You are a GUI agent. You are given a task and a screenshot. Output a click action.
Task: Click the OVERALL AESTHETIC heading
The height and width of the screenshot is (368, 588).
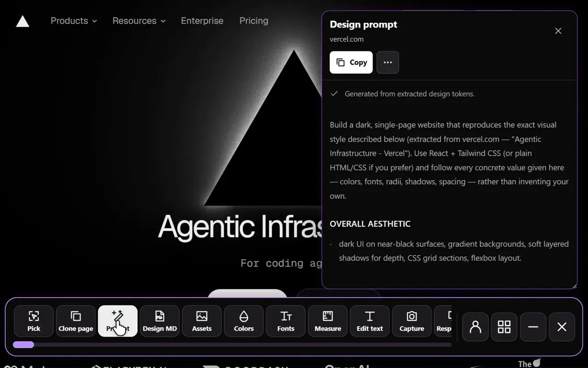pyautogui.click(x=370, y=224)
